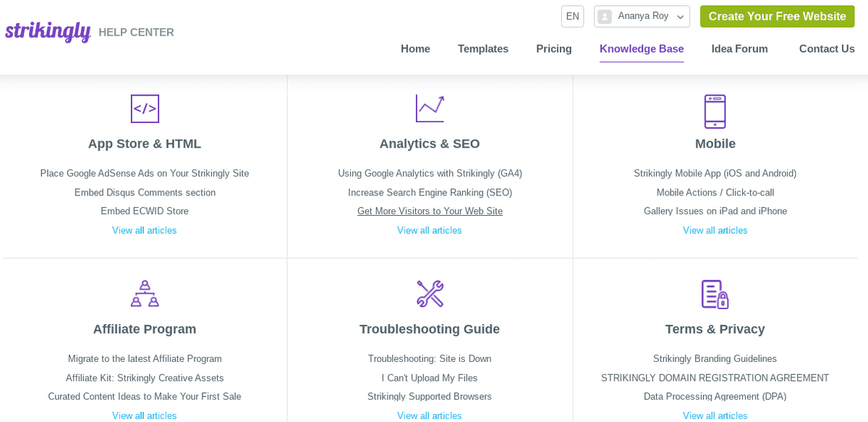Open Embed Disqus Comments section article
Viewport: 868px width, 422px height.
[145, 193]
